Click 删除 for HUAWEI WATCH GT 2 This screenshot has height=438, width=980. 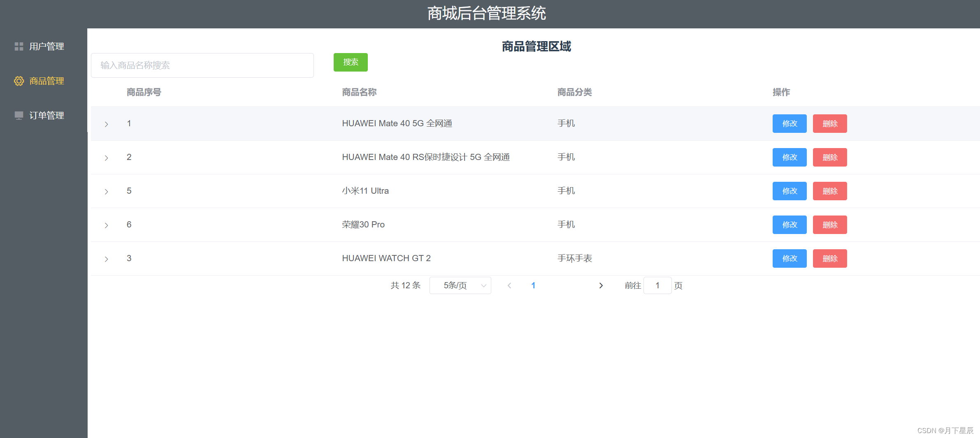[x=829, y=258]
